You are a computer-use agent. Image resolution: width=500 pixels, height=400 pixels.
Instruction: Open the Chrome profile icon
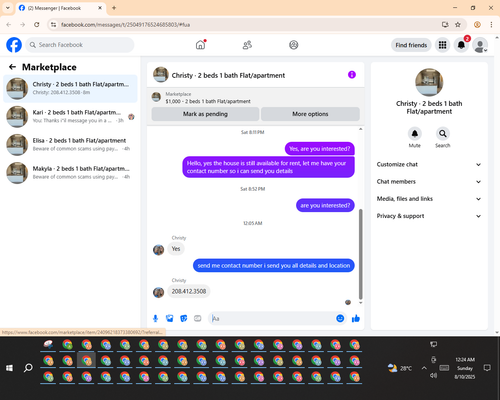click(477, 25)
